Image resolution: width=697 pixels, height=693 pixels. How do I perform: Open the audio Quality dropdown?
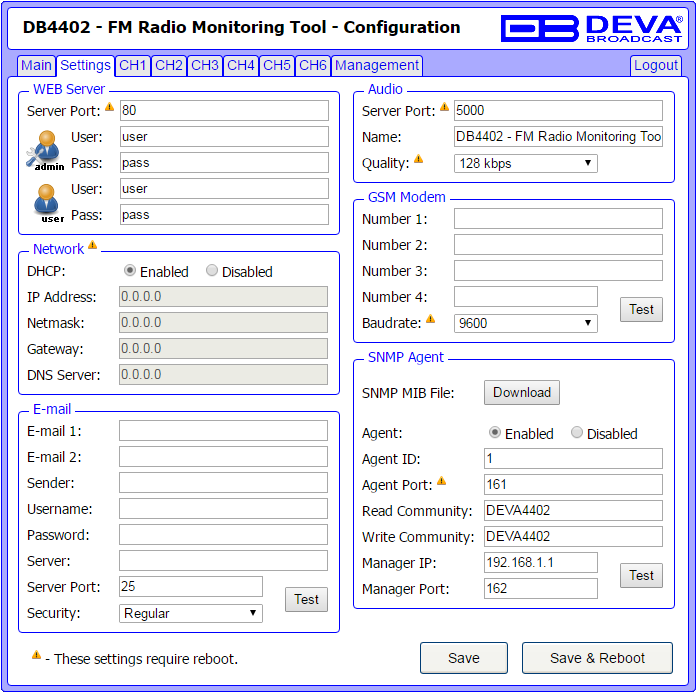[526, 164]
